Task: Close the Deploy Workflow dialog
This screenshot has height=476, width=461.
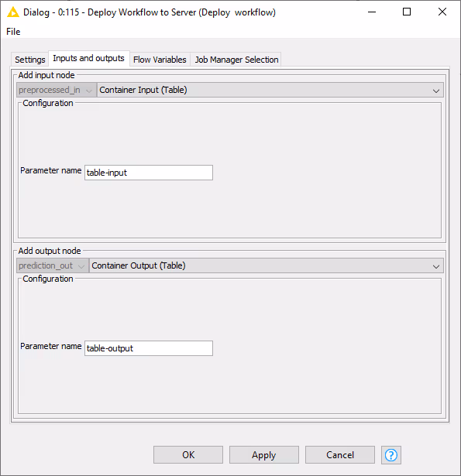Action: pyautogui.click(x=442, y=12)
